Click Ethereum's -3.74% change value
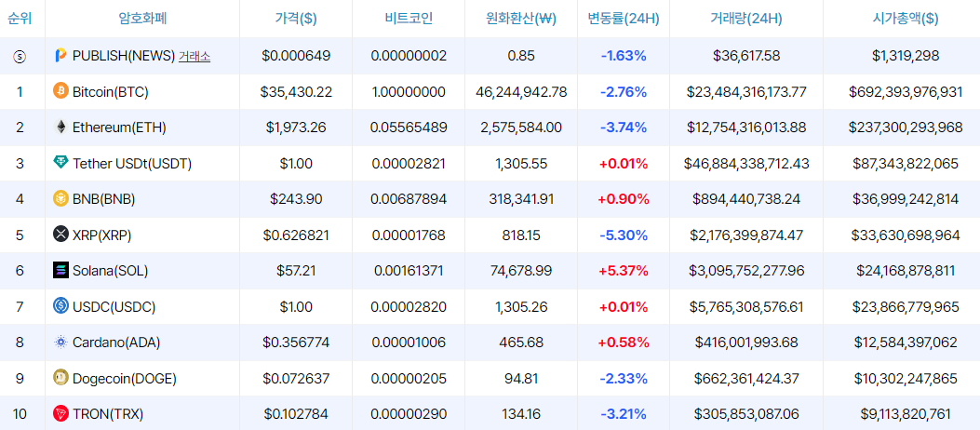Image resolution: width=980 pixels, height=430 pixels. coord(624,128)
